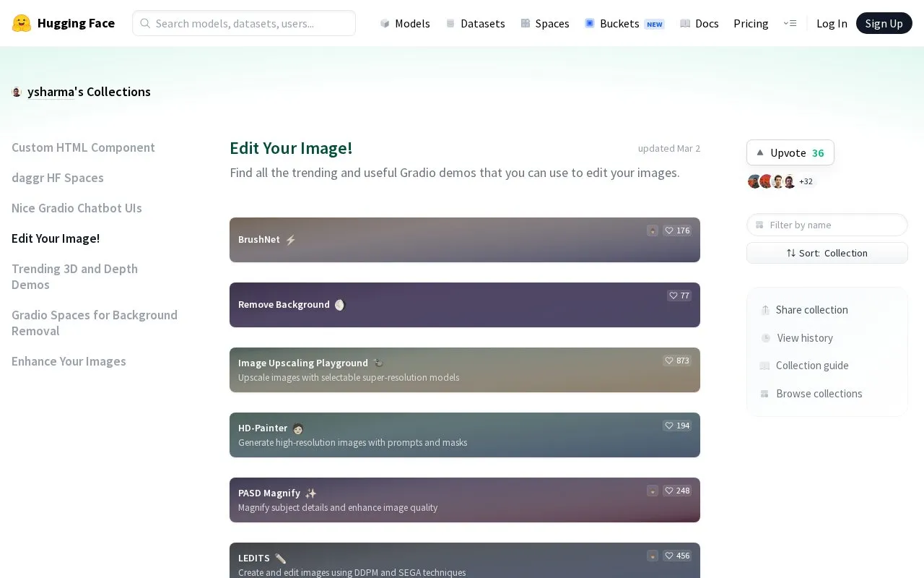Viewport: 924px width, 578px height.
Task: Like HD-Painter via its 194 heart
Action: point(677,426)
